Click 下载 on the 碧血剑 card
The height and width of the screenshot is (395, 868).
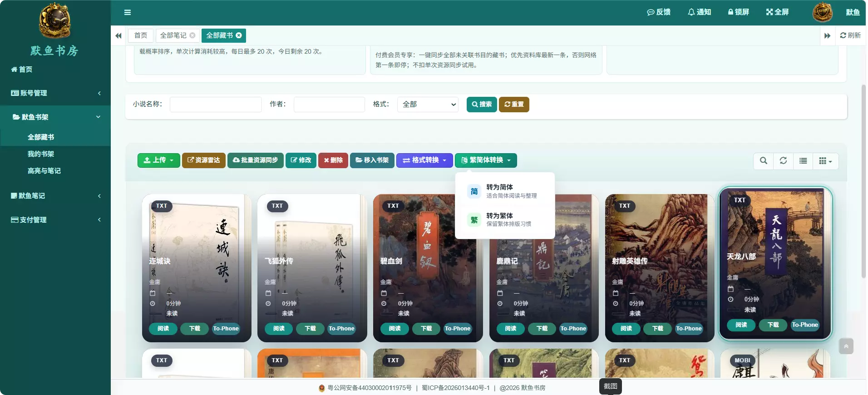pos(427,329)
